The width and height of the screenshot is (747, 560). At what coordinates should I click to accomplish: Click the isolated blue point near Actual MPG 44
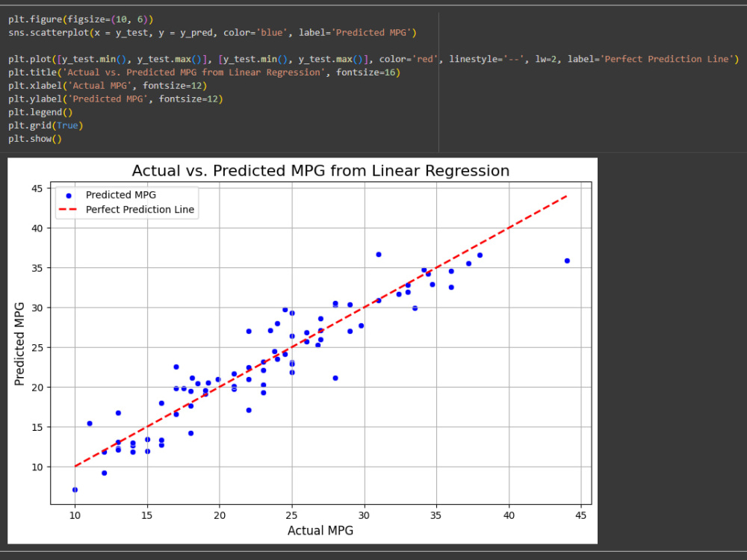tap(567, 261)
